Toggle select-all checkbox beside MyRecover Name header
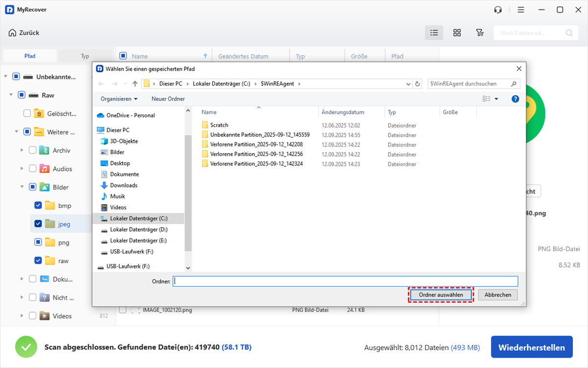 coord(123,56)
